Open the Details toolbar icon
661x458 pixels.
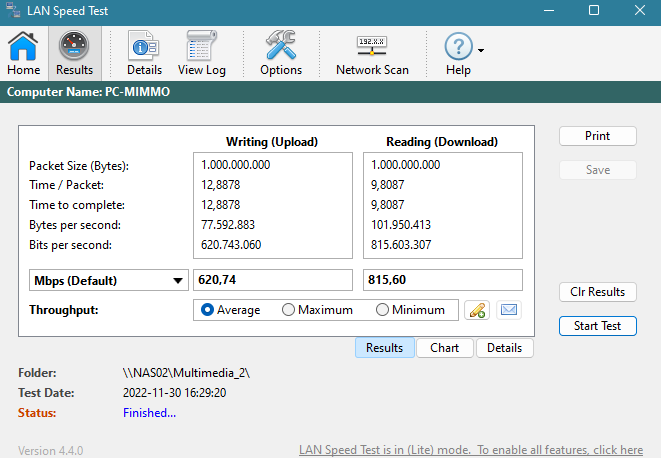click(144, 53)
